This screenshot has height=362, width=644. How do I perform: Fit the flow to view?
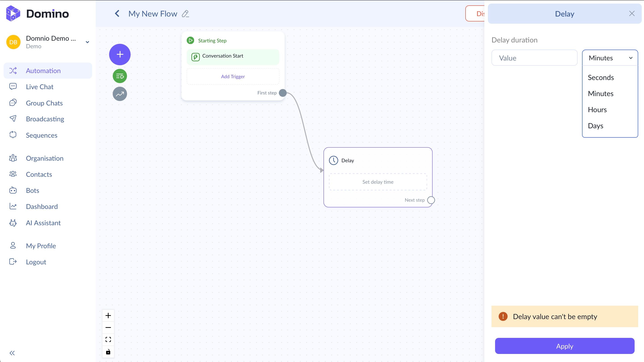[x=108, y=339]
